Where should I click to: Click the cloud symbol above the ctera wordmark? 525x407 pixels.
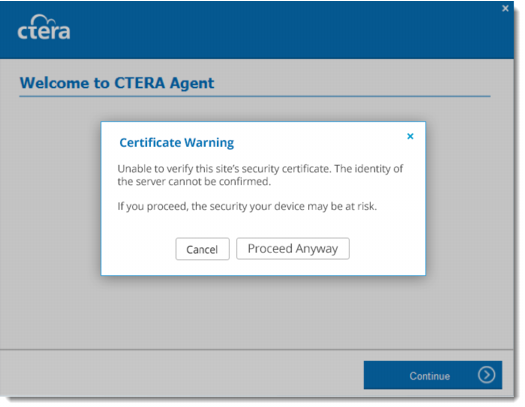[41, 18]
